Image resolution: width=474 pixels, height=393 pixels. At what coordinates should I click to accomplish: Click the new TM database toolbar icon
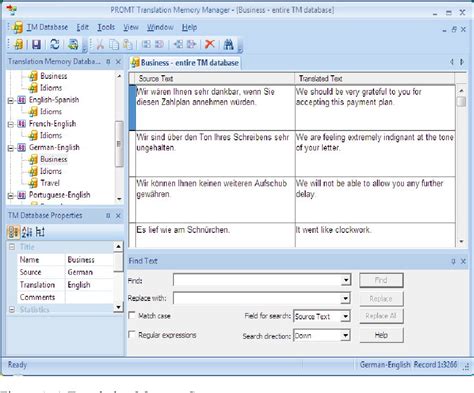(x=18, y=44)
